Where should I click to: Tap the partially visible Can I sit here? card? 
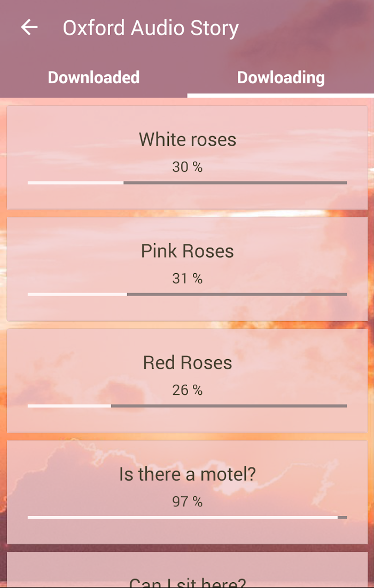[187, 570]
